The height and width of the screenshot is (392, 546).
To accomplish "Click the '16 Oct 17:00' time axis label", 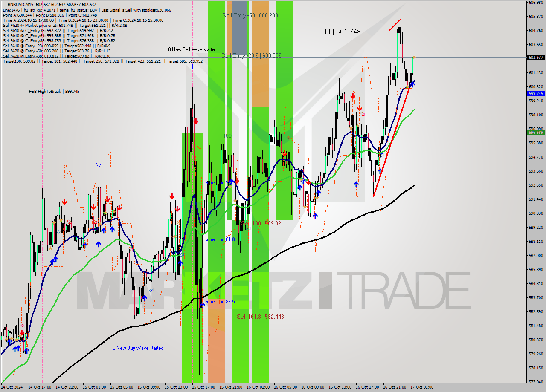I will point(367,387).
